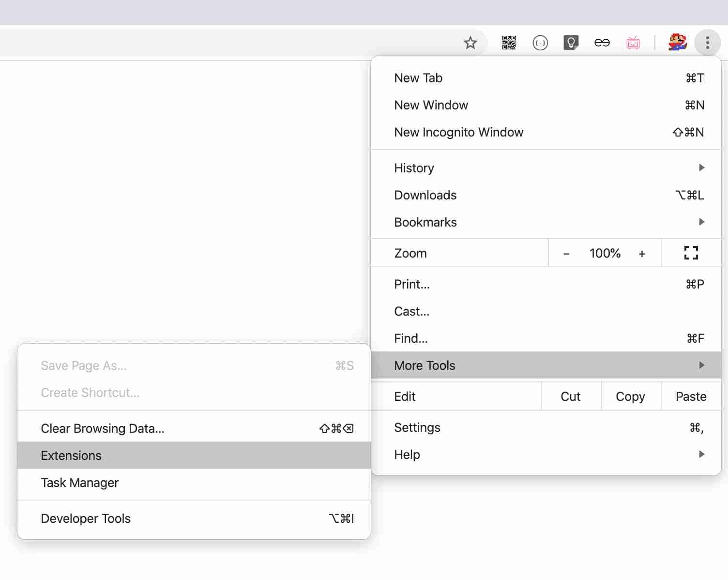Click the Paste edit button
This screenshot has width=728, height=580.
pos(691,397)
